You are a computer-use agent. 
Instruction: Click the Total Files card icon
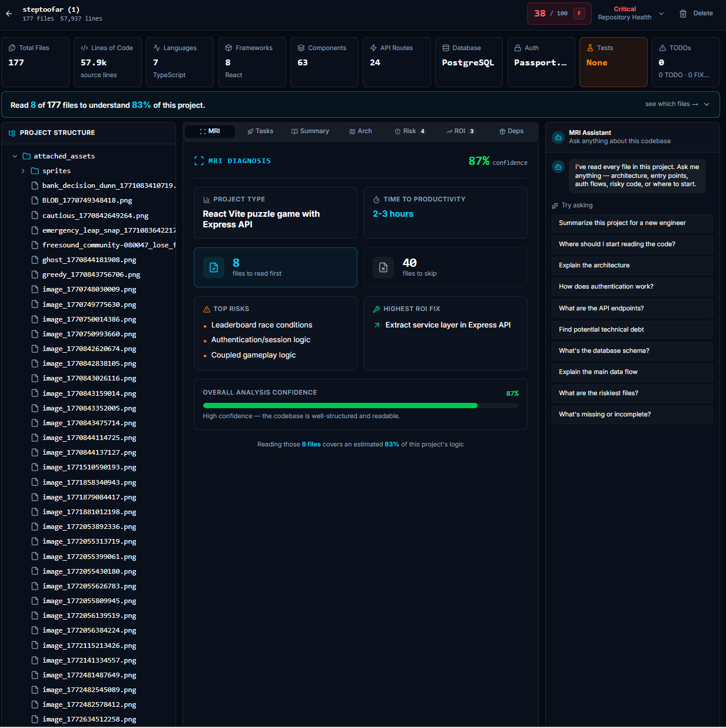click(12, 48)
